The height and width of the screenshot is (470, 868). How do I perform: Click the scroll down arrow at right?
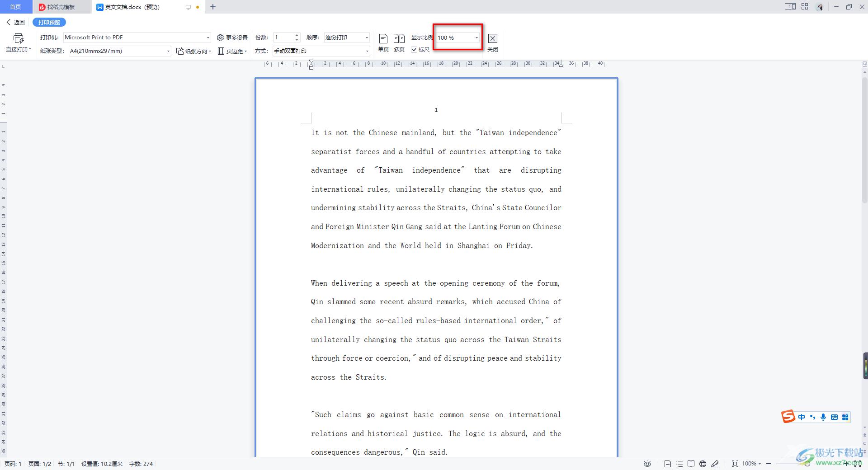click(865, 428)
